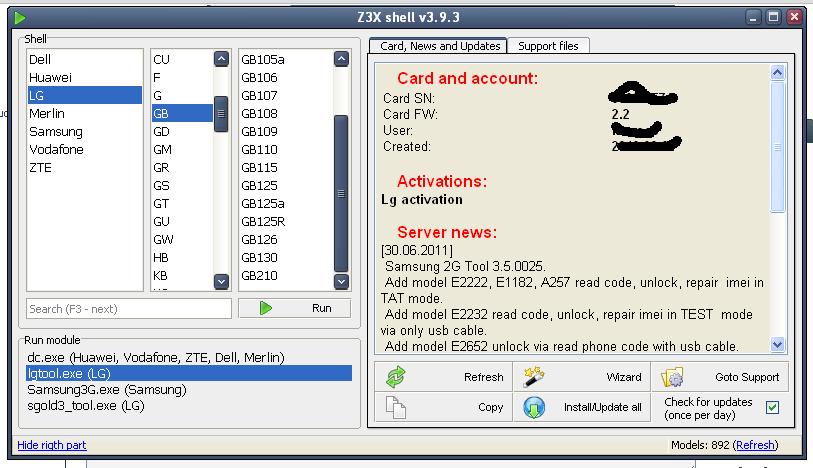
Task: Click the Goto Support folder gear icon
Action: pos(672,377)
